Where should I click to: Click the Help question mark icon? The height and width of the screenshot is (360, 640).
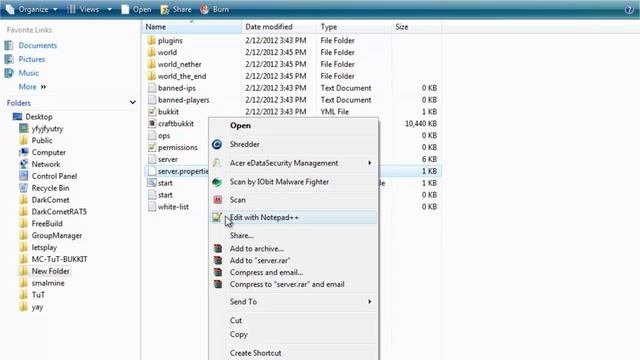pos(629,9)
